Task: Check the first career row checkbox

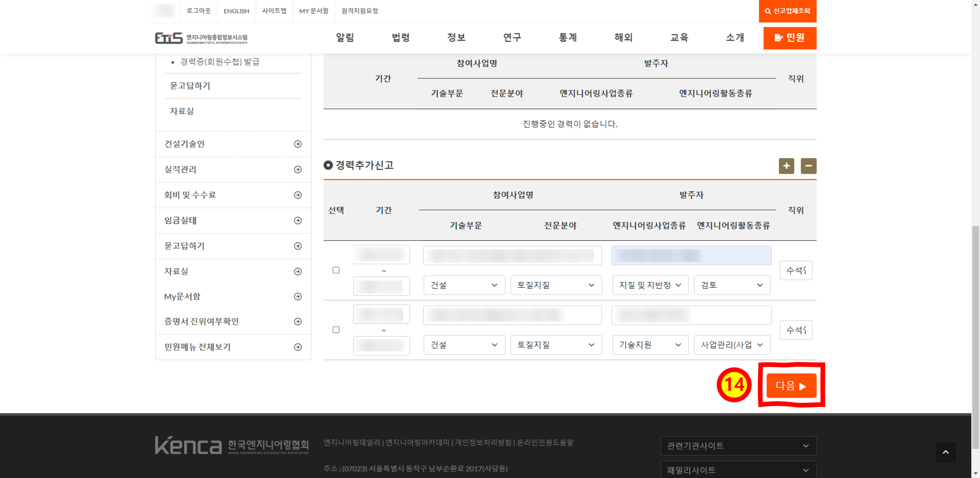Action: (x=336, y=270)
